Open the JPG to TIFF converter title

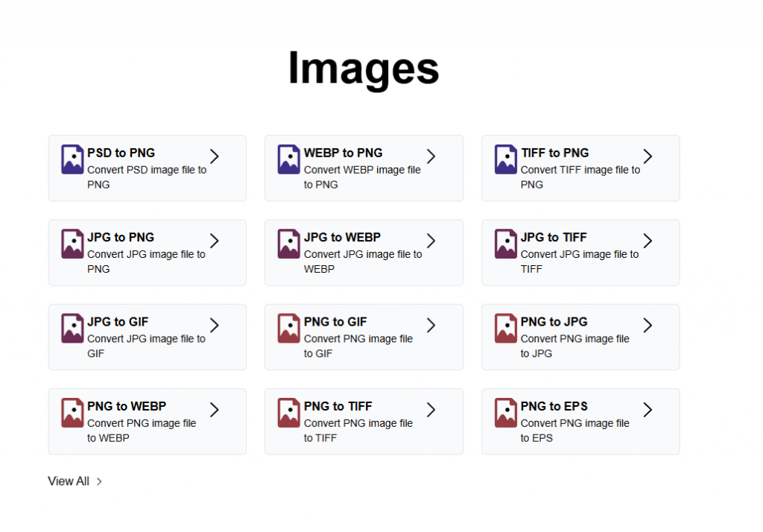[554, 238]
